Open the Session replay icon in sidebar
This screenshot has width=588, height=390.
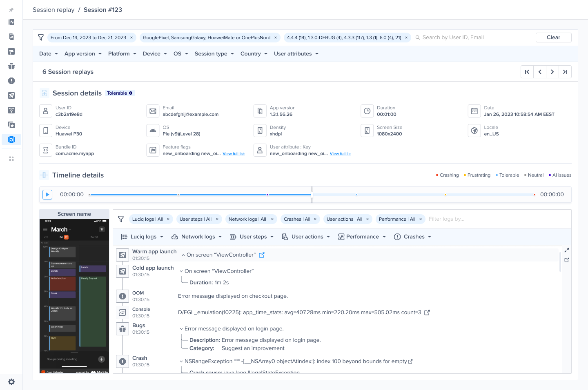coord(11,140)
